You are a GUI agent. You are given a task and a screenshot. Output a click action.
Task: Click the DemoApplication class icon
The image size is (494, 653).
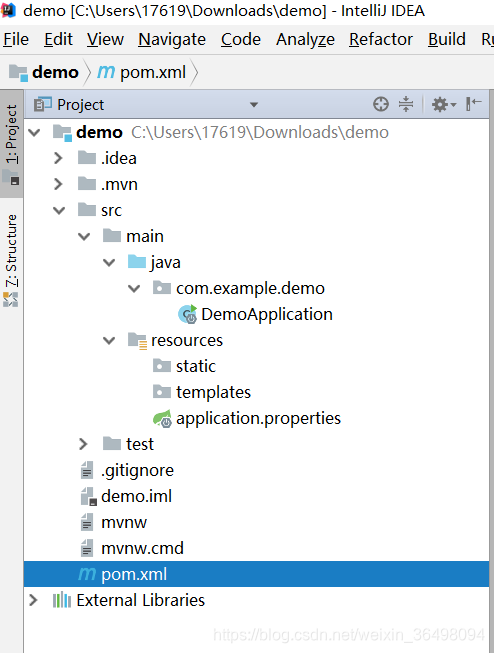point(187,314)
